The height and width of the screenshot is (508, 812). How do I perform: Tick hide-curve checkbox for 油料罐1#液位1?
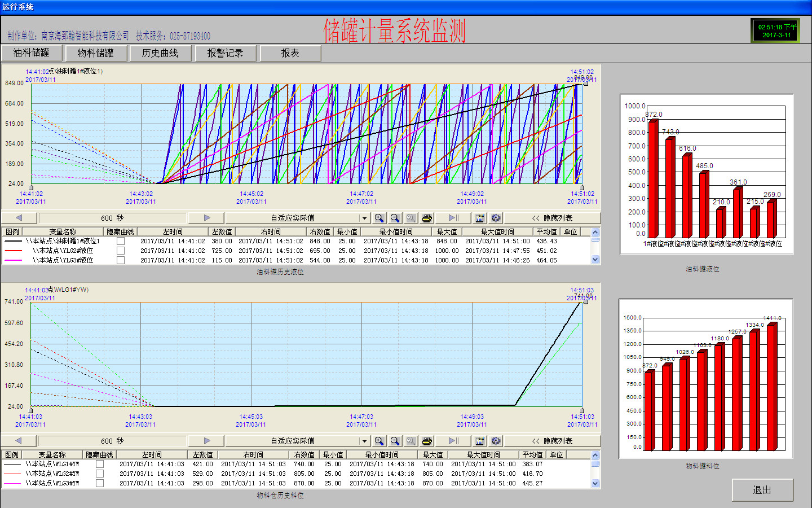coord(121,241)
